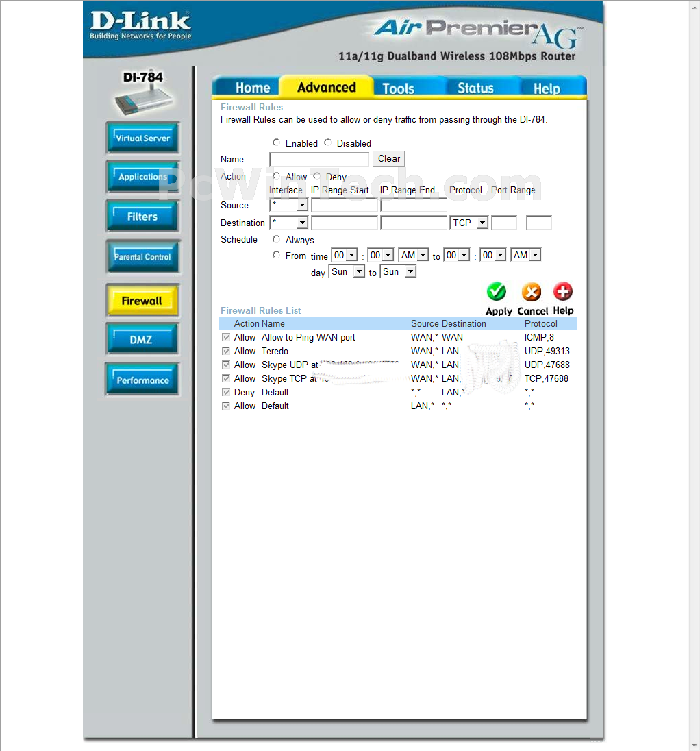Open the schedule start day dropdown
Viewport: 700px width, 751px height.
pos(347,272)
